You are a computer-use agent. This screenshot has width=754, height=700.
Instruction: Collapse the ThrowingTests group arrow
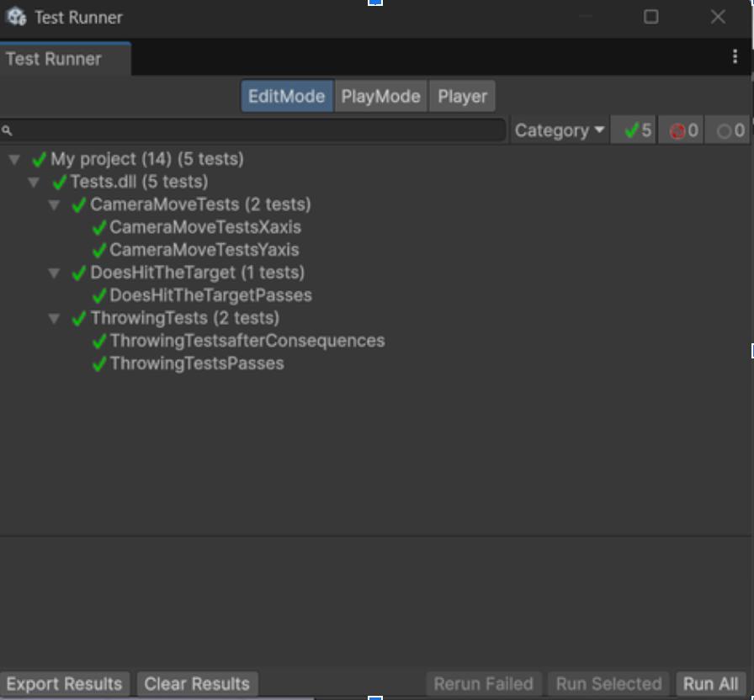(55, 318)
